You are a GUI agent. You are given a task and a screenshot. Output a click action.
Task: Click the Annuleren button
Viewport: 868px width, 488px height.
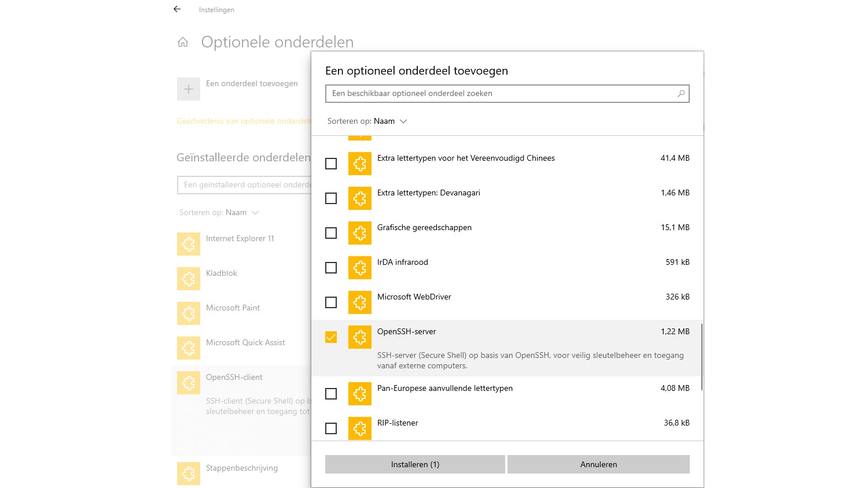click(x=598, y=464)
